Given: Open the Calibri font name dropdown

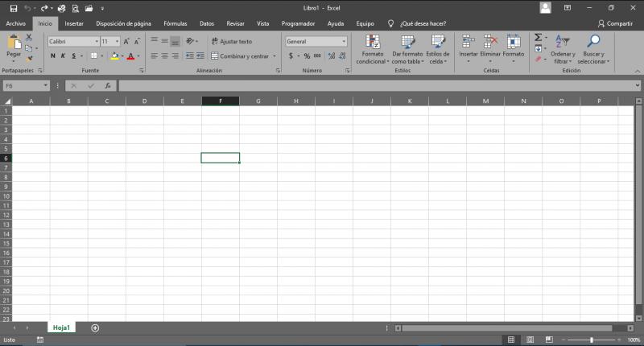Looking at the screenshot, I should click(x=72, y=41).
